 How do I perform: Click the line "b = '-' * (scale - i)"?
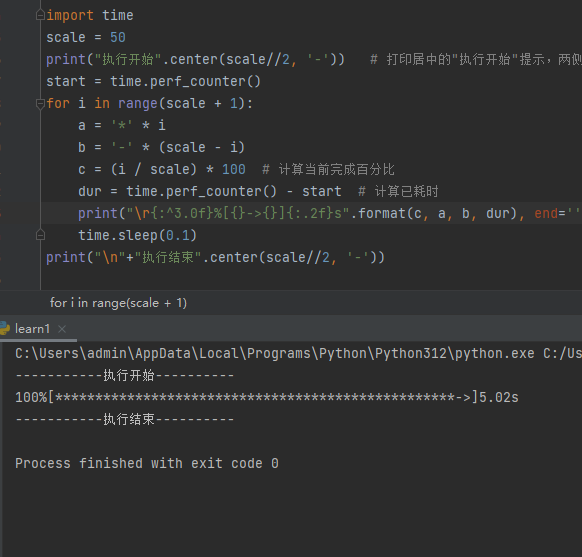pyautogui.click(x=161, y=147)
